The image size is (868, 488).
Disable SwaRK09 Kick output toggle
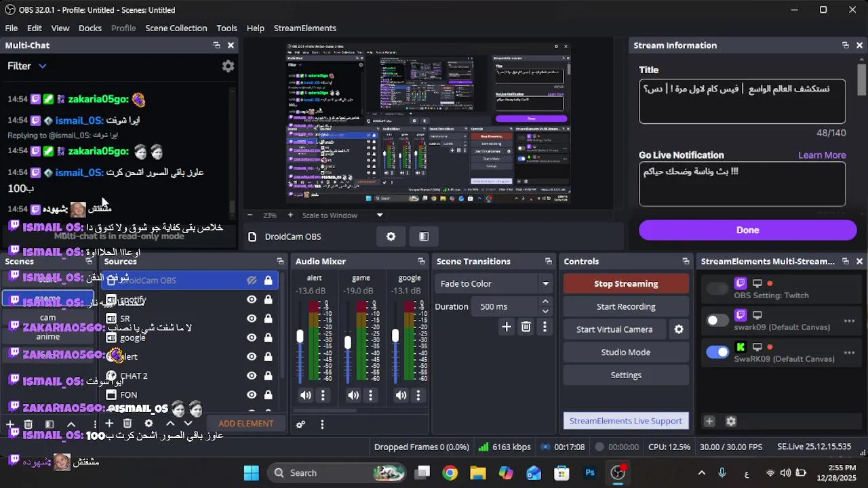717,352
